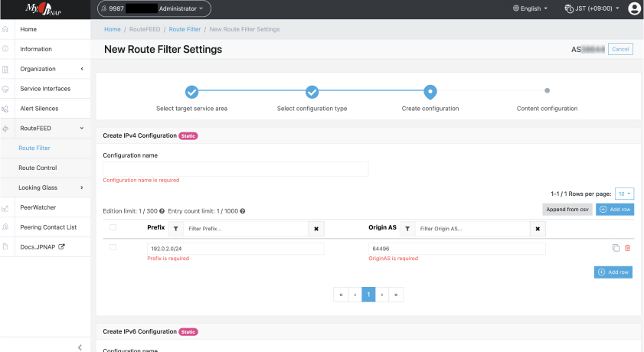Open the user profile avatar icon

[633, 9]
